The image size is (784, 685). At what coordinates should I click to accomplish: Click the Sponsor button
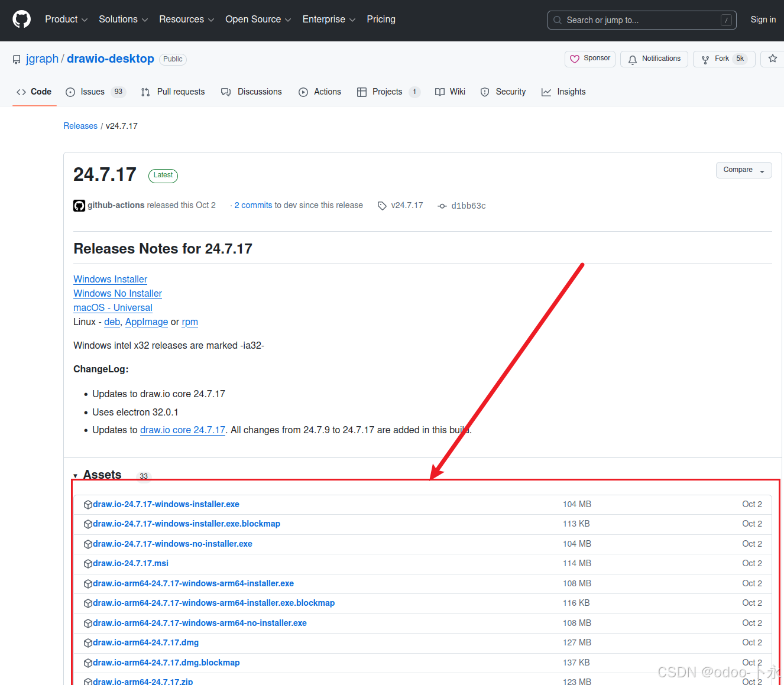[589, 59]
